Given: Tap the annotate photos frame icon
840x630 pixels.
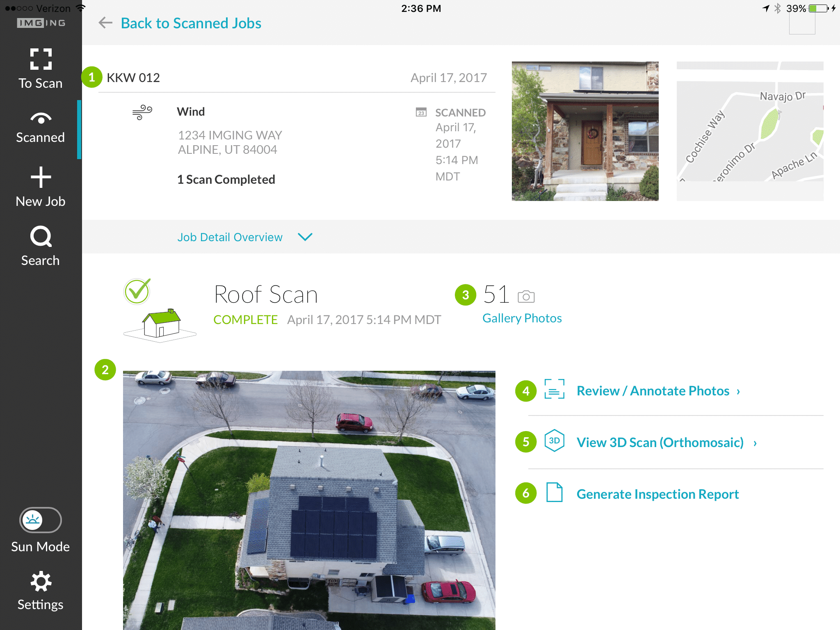Looking at the screenshot, I should coord(554,389).
